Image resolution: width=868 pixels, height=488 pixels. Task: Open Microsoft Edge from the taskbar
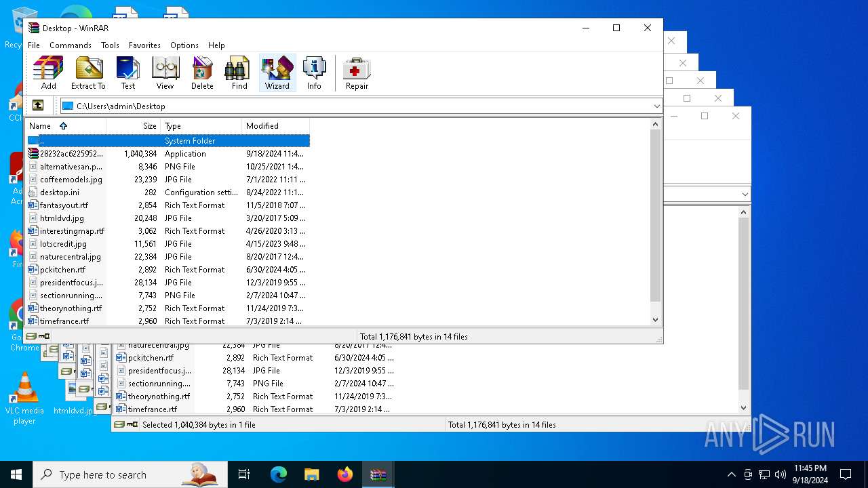point(279,474)
